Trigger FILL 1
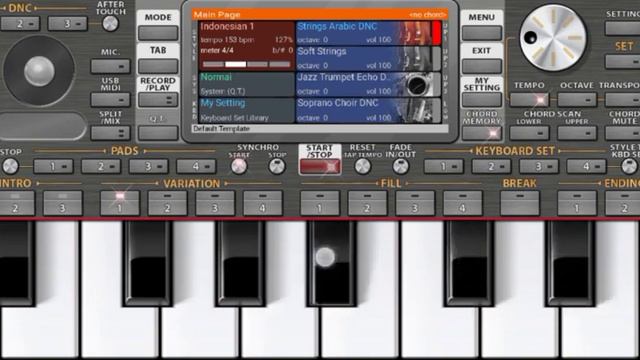The image size is (640, 360). [320, 203]
